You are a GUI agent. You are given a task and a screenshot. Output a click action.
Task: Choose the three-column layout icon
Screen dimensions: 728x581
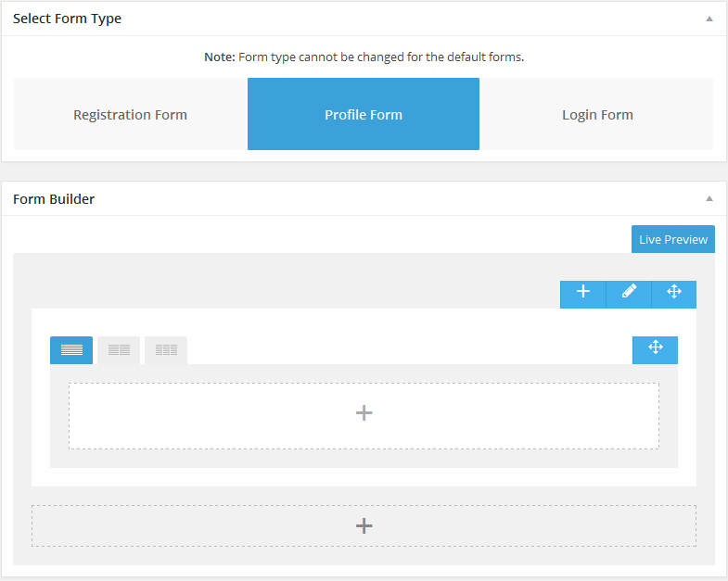point(166,350)
